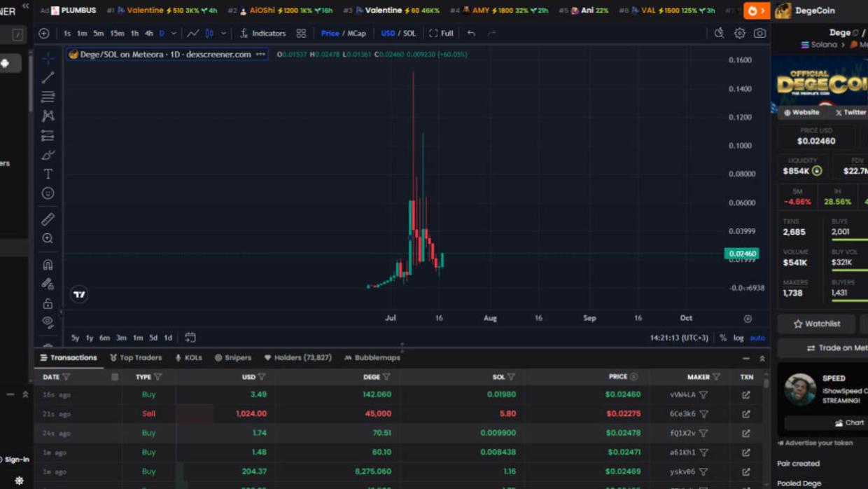Viewport: 868px width, 489px height.
Task: Set chart interval to 15m
Action: pyautogui.click(x=117, y=33)
